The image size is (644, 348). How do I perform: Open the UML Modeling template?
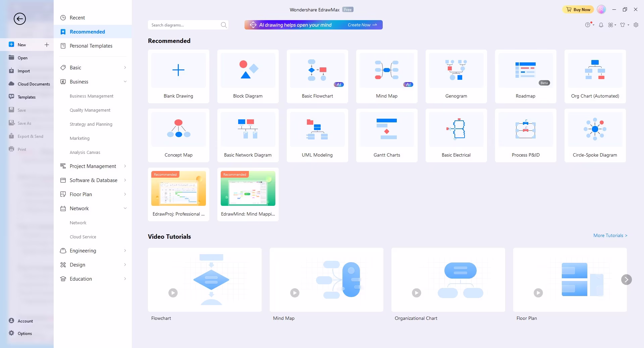(x=317, y=135)
